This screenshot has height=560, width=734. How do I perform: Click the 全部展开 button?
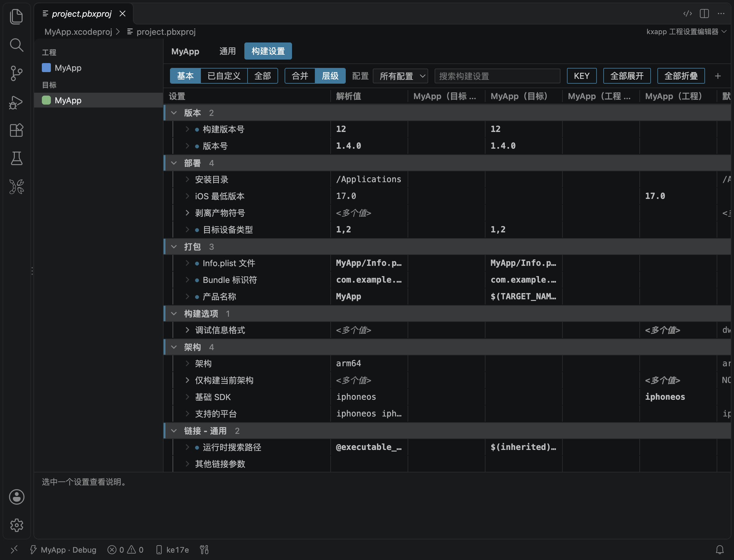[x=627, y=76]
